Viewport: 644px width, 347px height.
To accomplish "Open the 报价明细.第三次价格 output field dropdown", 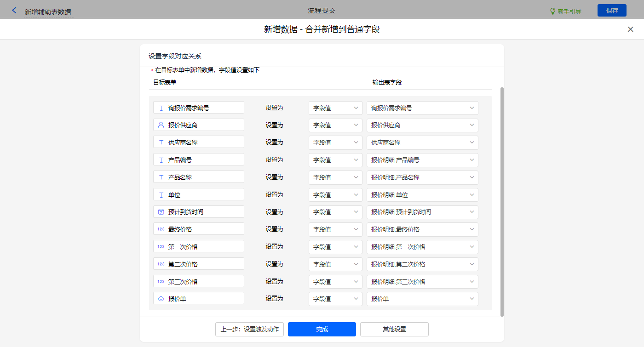I will (x=422, y=282).
